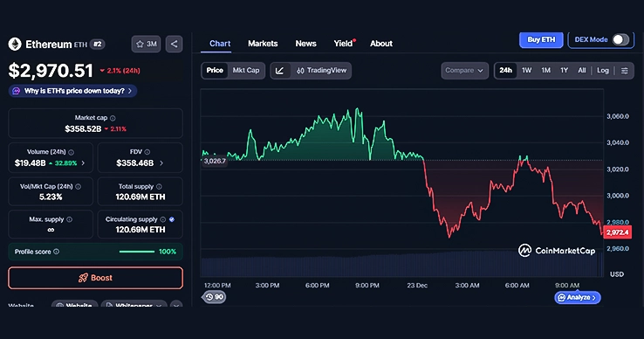This screenshot has width=644, height=339.
Task: Switch to the Markets tab
Action: (x=263, y=44)
